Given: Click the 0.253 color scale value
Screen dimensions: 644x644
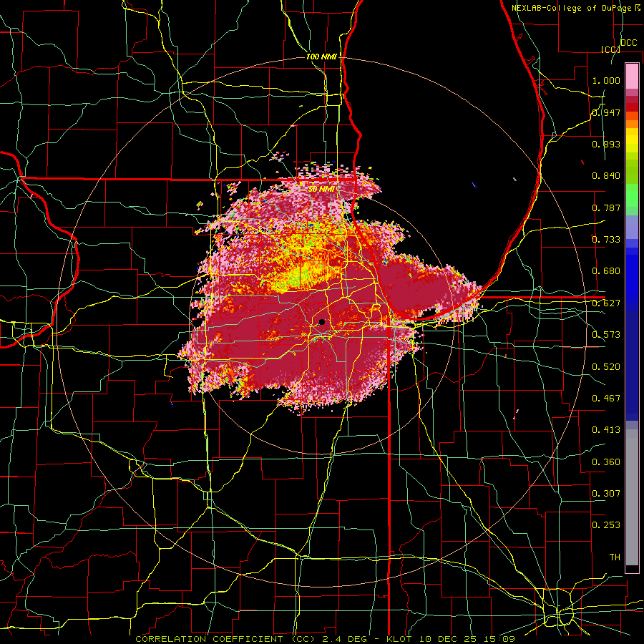Looking at the screenshot, I should pyautogui.click(x=606, y=525).
